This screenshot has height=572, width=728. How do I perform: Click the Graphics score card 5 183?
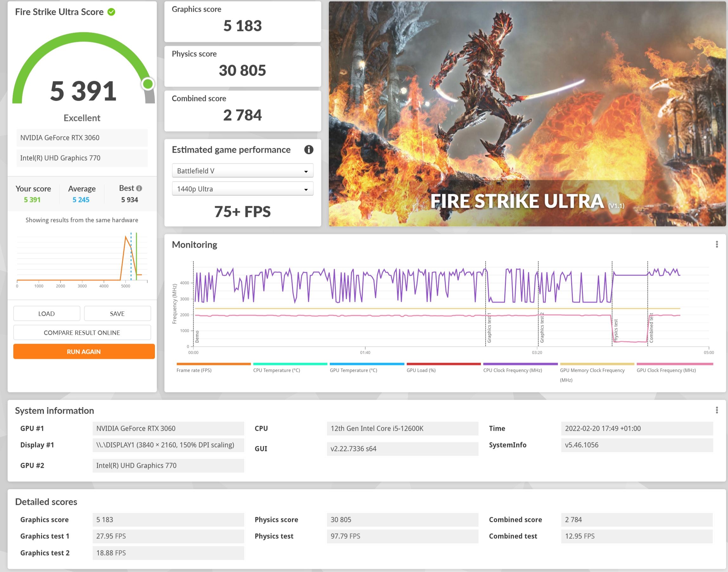pyautogui.click(x=243, y=22)
